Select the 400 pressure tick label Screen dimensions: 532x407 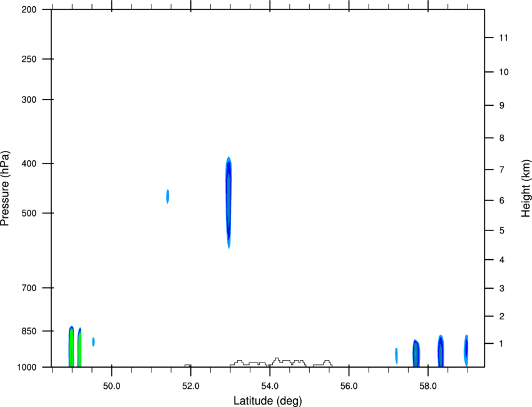[29, 163]
